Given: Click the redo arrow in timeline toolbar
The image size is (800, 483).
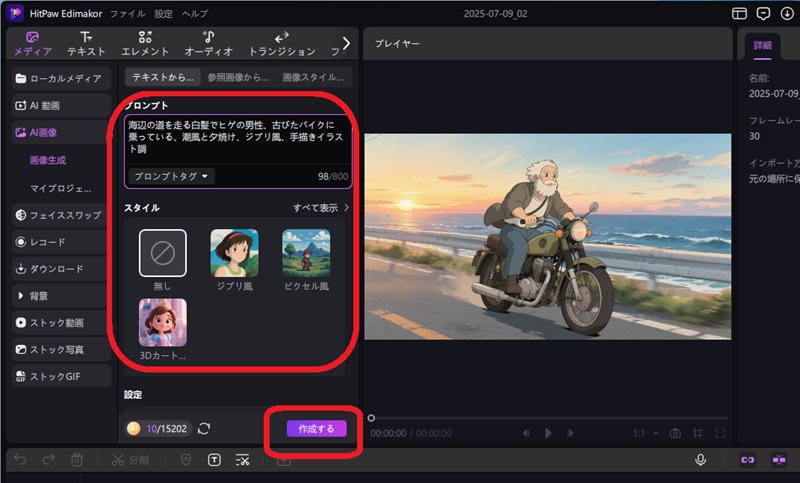Looking at the screenshot, I should click(48, 460).
